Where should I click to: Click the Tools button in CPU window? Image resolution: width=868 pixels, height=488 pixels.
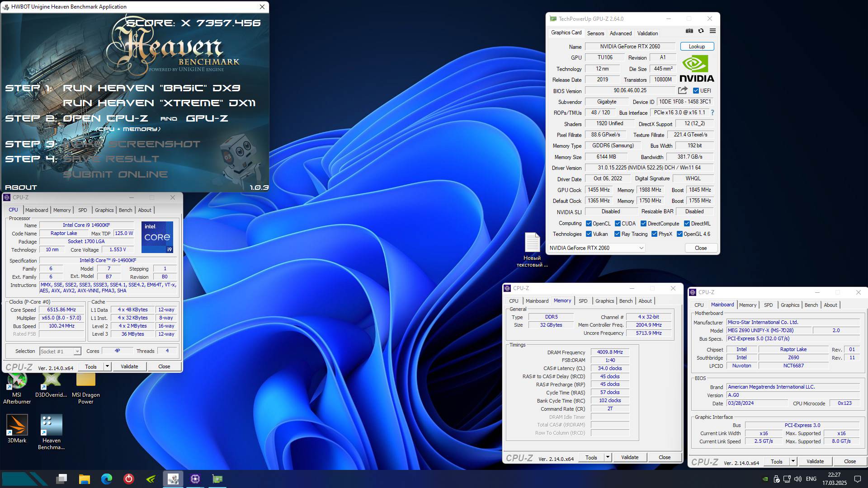click(91, 366)
